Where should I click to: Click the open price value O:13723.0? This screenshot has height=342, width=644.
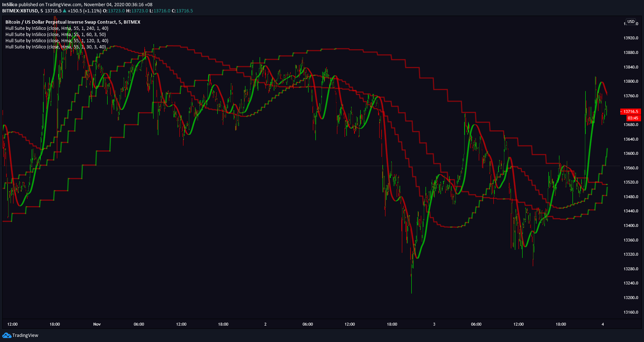click(115, 11)
